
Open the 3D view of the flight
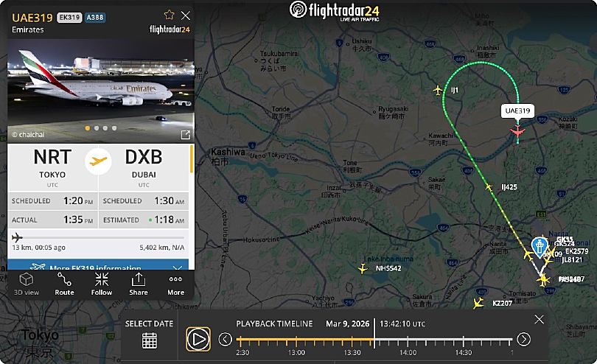[27, 284]
